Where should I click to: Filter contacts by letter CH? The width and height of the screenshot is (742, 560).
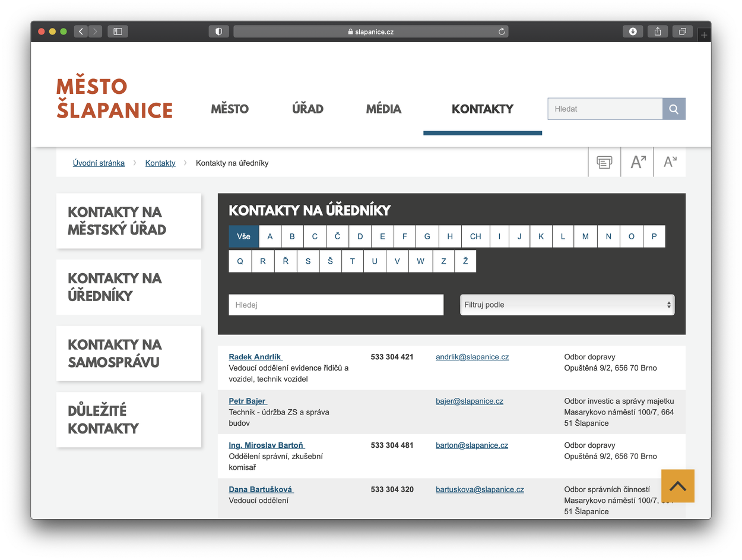point(475,236)
